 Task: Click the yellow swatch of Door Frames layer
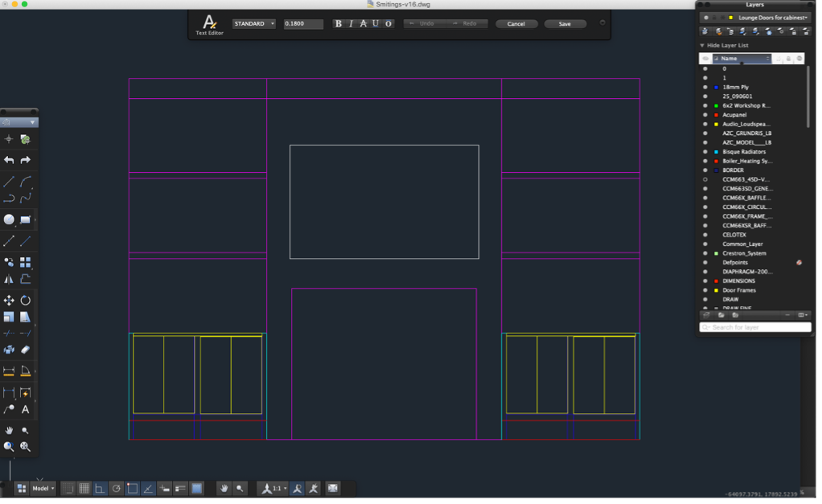click(716, 290)
